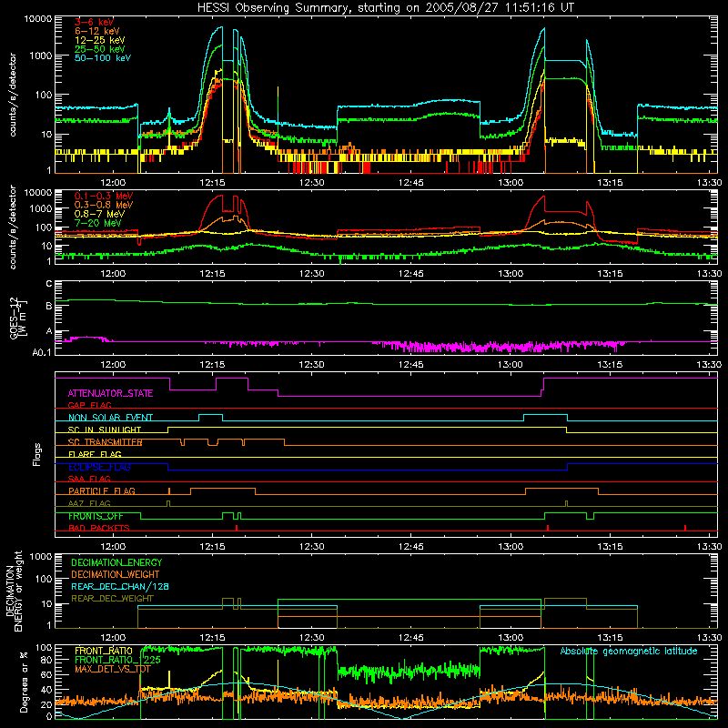Select the FRONTS_OFF flag label
Screen dimensions: 728x728
coord(96,516)
